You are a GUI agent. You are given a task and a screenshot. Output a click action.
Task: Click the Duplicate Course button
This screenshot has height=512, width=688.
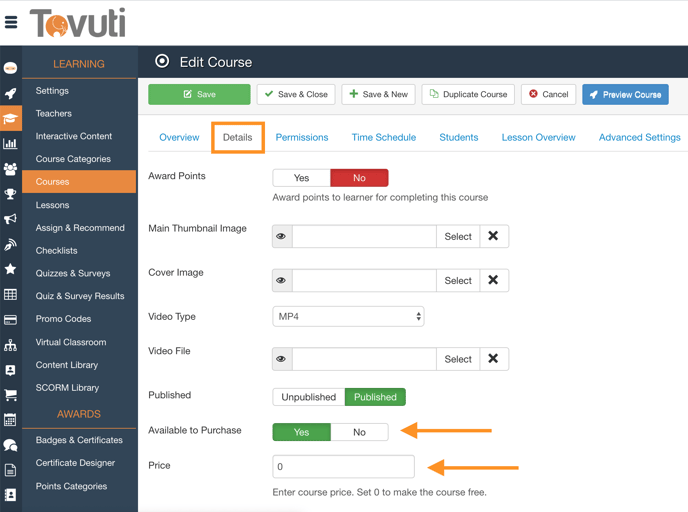pos(468,94)
